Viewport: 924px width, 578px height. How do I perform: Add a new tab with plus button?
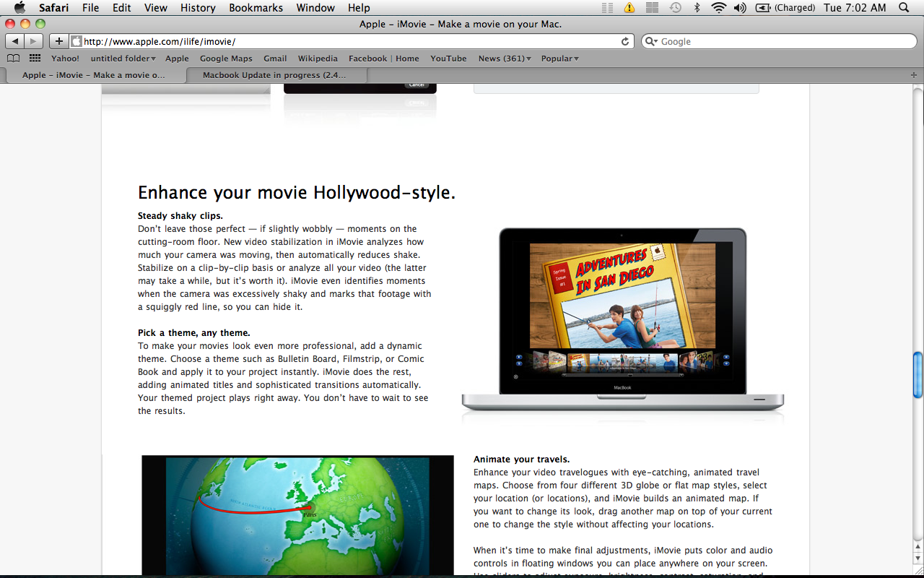(x=914, y=75)
